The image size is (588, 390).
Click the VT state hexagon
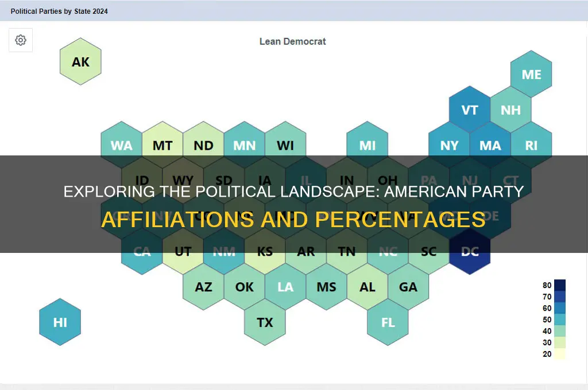469,110
